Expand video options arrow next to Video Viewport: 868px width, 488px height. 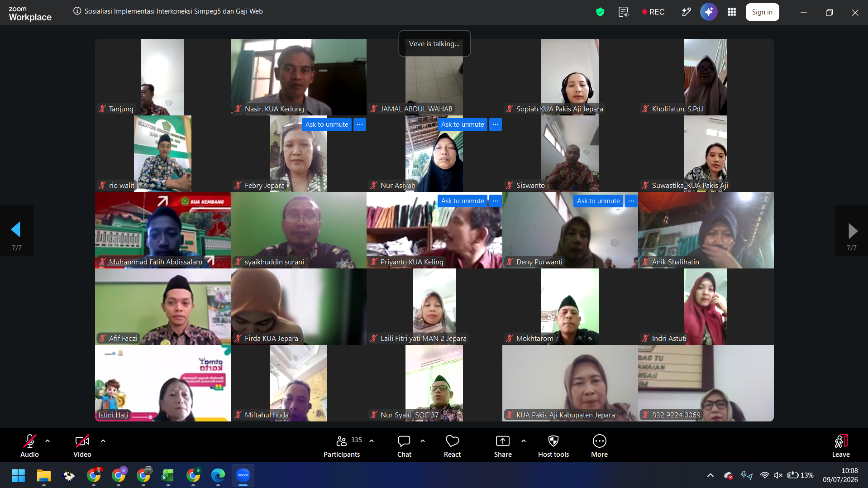[103, 440]
